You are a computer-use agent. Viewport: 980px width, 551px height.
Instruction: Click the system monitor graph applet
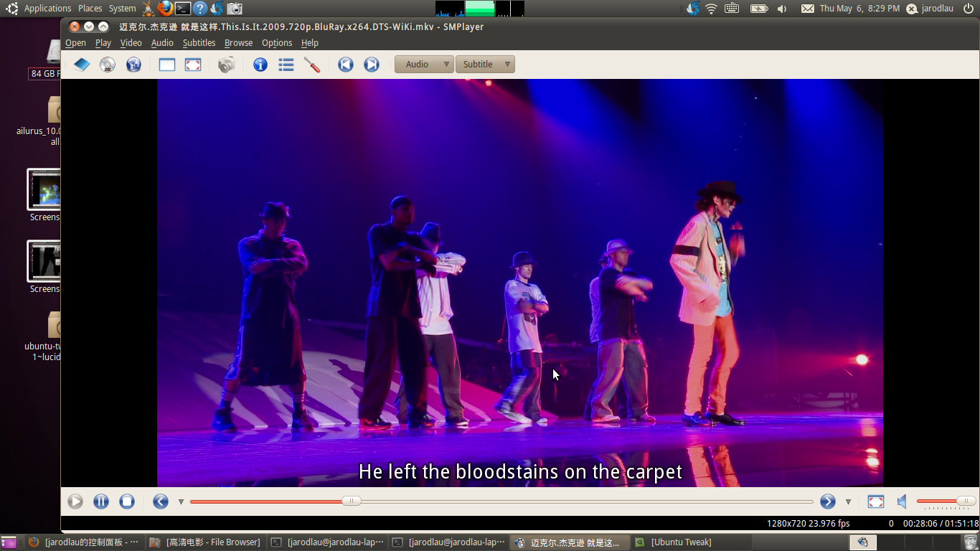pyautogui.click(x=480, y=9)
